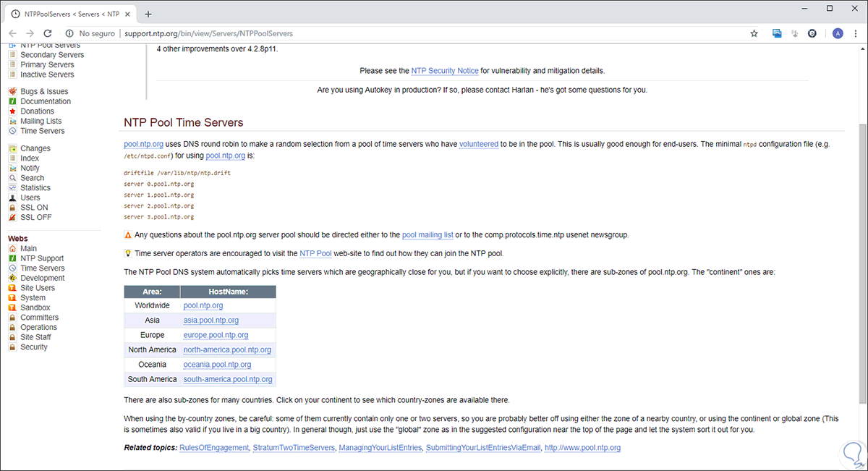Click the 'HostName:' table header

pos(227,292)
